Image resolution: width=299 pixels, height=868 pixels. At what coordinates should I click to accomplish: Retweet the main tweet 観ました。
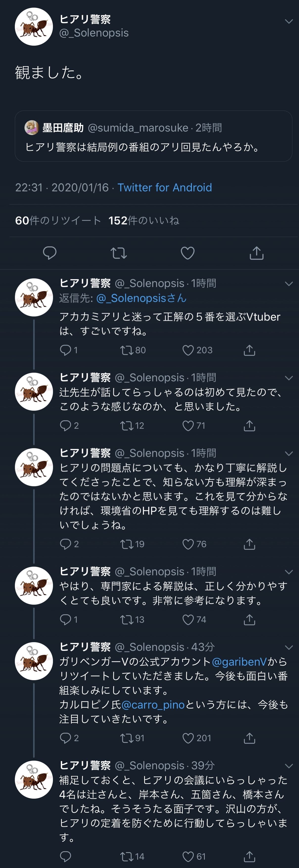[119, 253]
